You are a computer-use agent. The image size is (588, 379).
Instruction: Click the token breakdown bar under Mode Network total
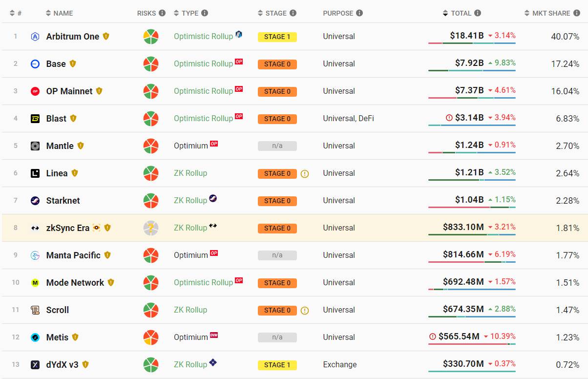point(472,290)
